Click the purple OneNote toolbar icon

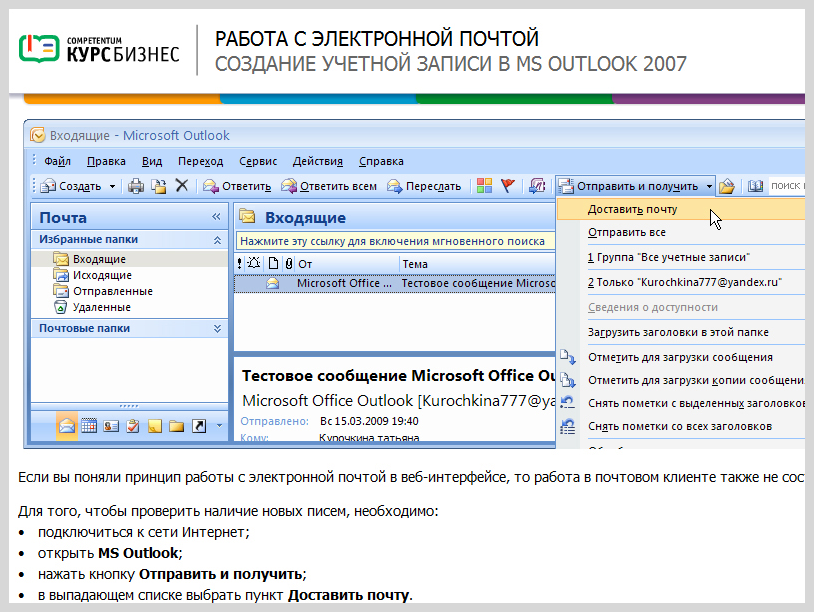click(537, 186)
